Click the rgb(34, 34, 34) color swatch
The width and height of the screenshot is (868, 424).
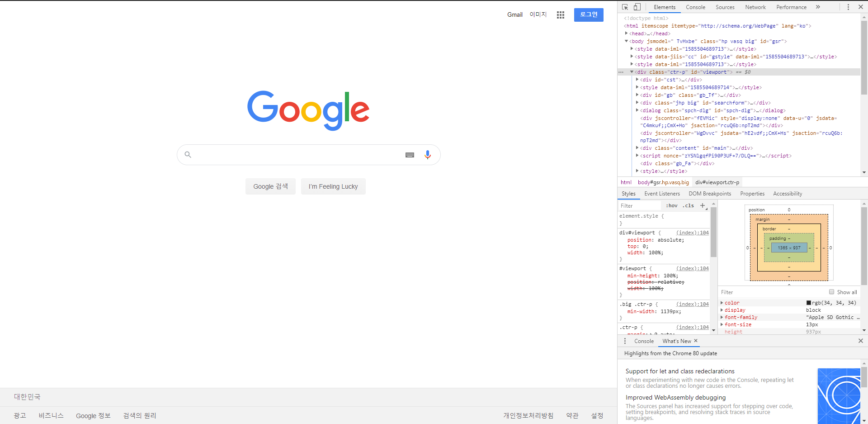pyautogui.click(x=808, y=303)
